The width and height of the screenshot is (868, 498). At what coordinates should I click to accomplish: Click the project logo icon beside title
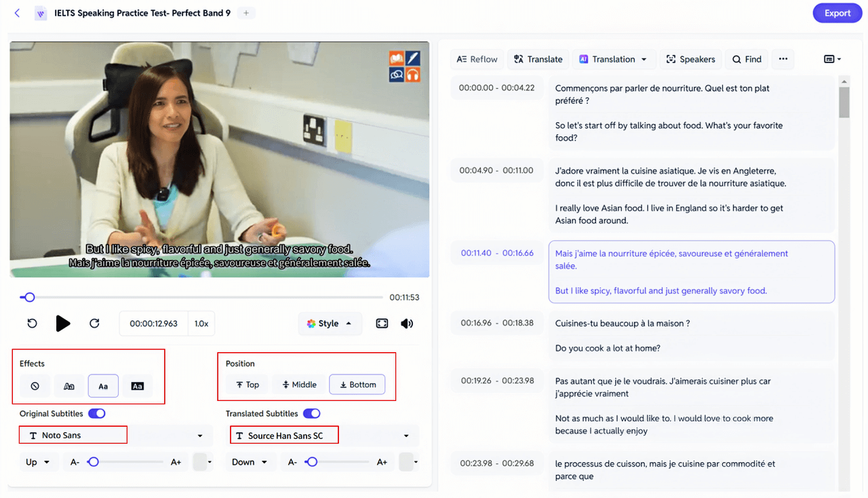(41, 13)
